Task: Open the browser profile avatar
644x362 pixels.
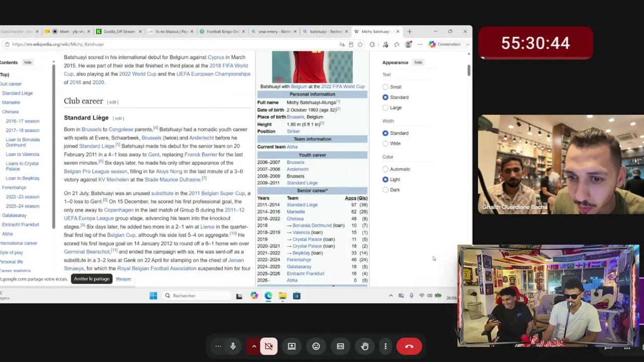Action: (408, 44)
